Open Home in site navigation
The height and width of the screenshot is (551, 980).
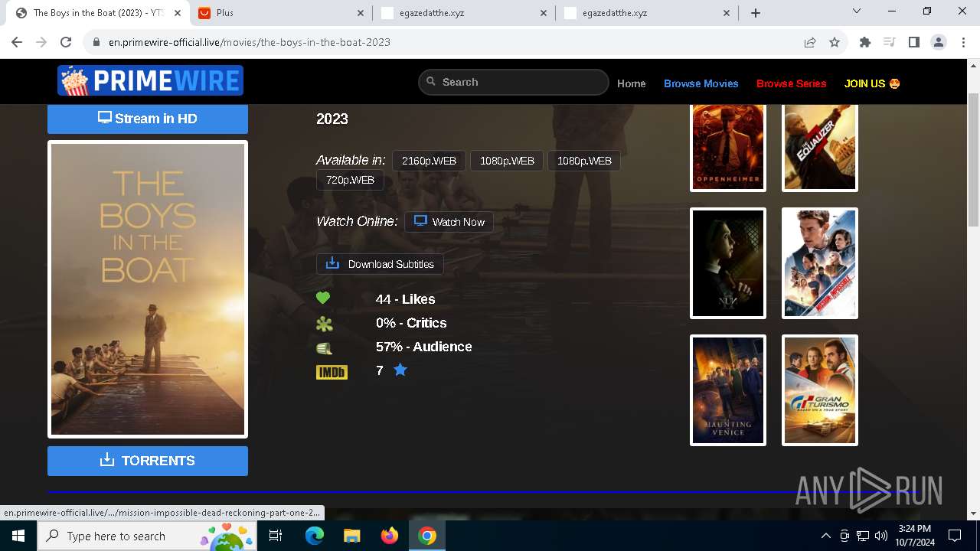click(x=632, y=83)
